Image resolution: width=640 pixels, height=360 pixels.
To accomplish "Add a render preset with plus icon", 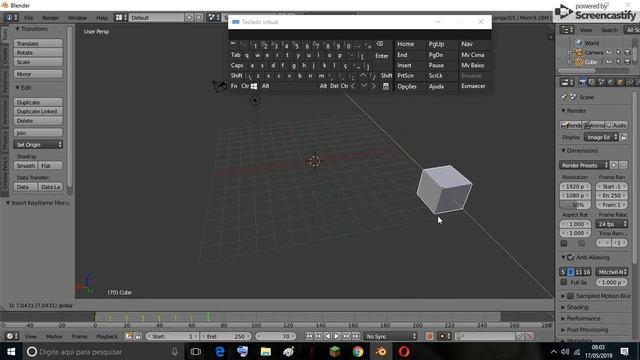I will (613, 165).
